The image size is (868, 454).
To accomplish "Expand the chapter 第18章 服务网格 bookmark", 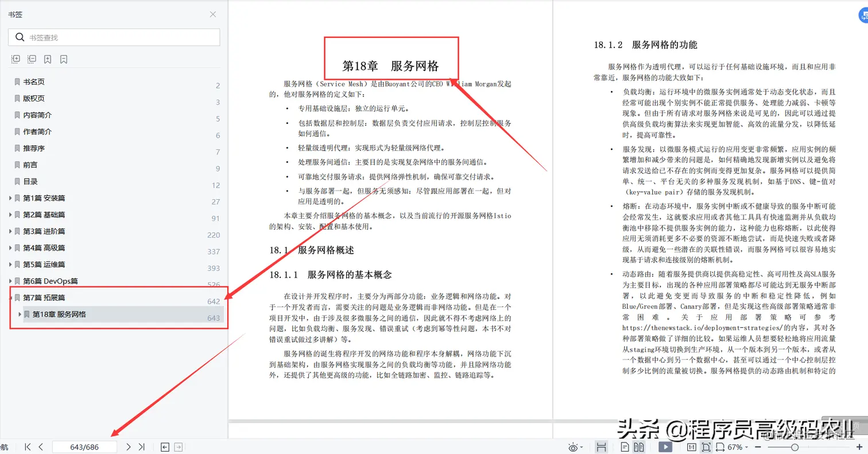I will point(20,314).
